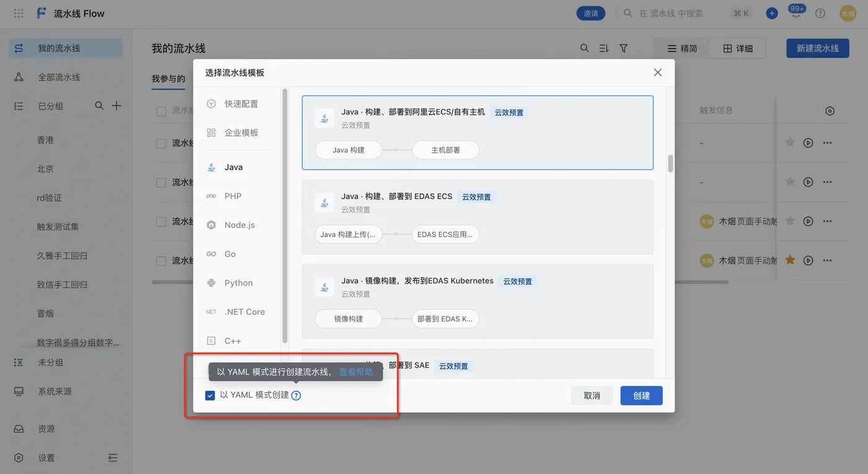This screenshot has width=868, height=474.
Task: Open more options for starred pipeline row
Action: [x=827, y=260]
